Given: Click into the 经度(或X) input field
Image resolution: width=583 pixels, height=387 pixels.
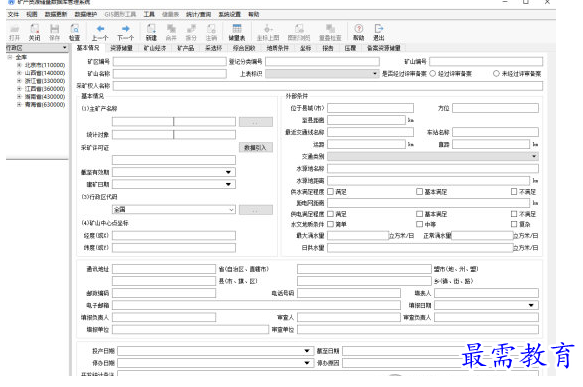Looking at the screenshot, I should point(174,235).
